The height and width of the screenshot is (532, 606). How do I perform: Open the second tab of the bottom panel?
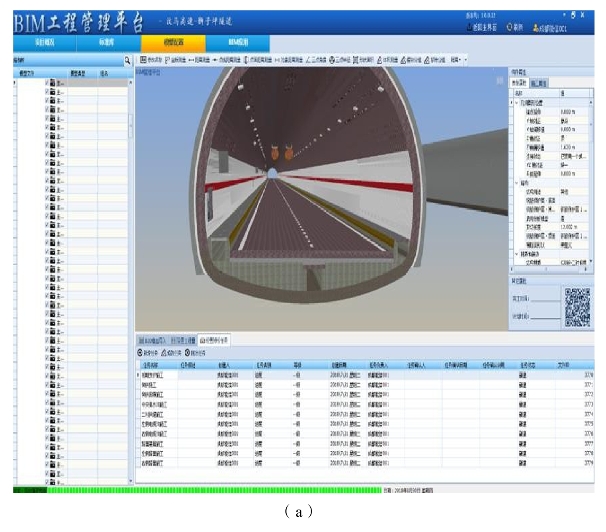coord(183,340)
